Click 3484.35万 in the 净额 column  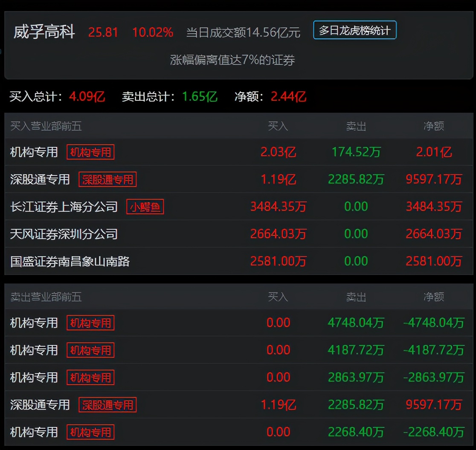click(x=434, y=207)
